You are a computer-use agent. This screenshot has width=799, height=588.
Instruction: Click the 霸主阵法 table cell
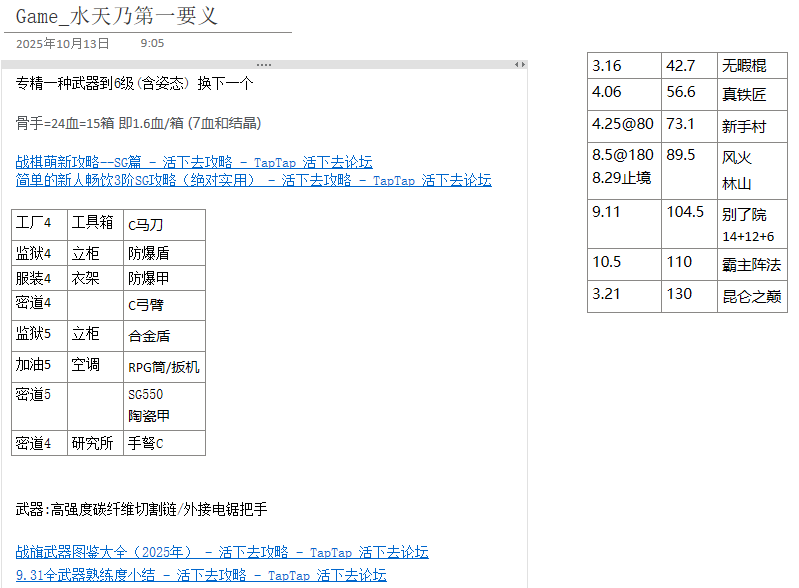[x=750, y=263]
